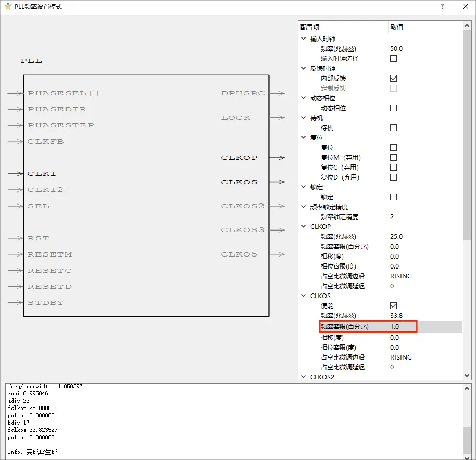
Task: Click CLKOP 占空比微调延迟 value 0
Action: [392, 286]
